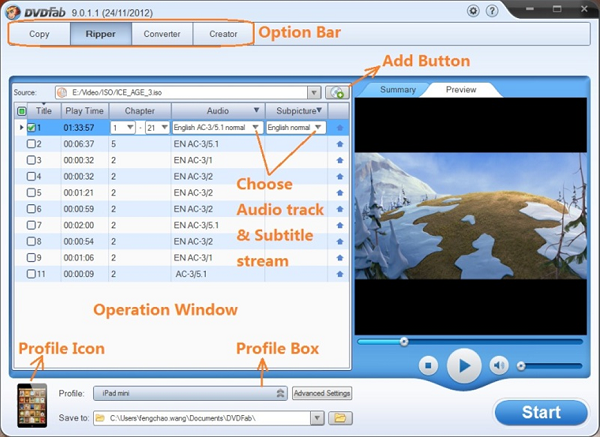Click the blue arrow icon for title 9
Viewport: 600px width, 437px height.
tap(340, 258)
